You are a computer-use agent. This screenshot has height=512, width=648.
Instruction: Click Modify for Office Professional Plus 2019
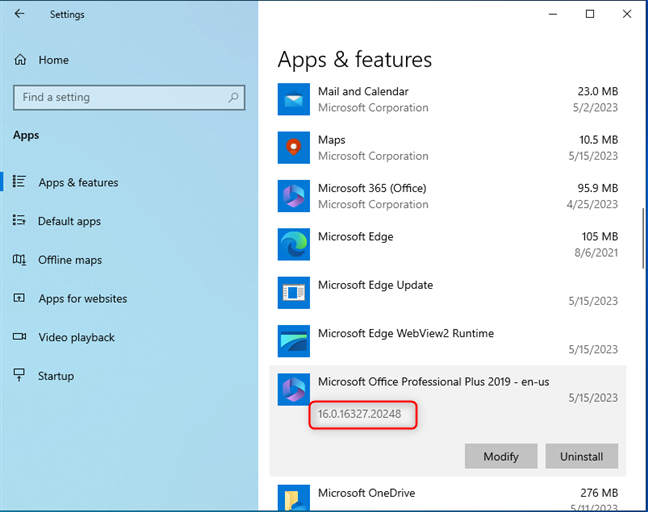click(501, 456)
